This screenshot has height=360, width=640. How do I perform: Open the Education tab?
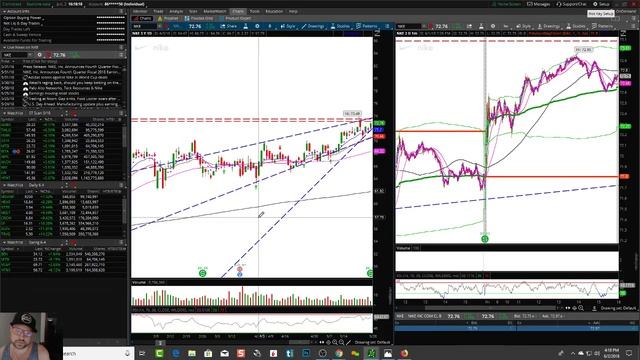coord(274,11)
